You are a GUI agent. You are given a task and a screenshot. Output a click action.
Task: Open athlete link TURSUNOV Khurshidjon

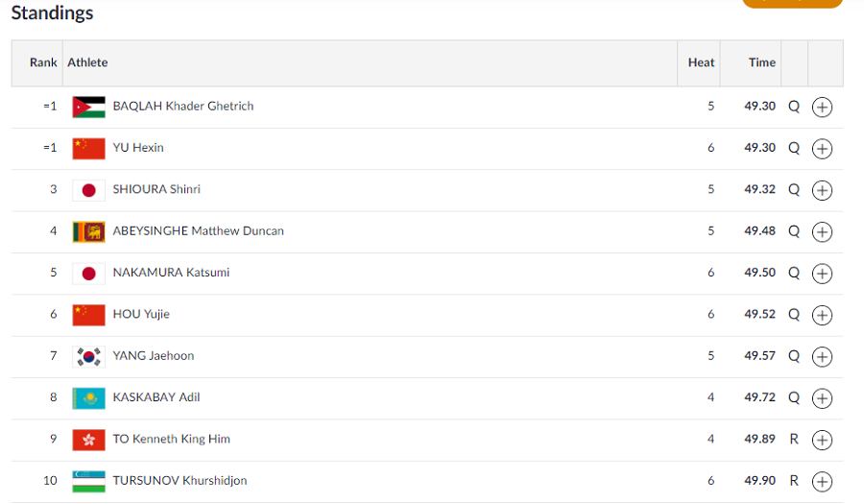click(180, 480)
